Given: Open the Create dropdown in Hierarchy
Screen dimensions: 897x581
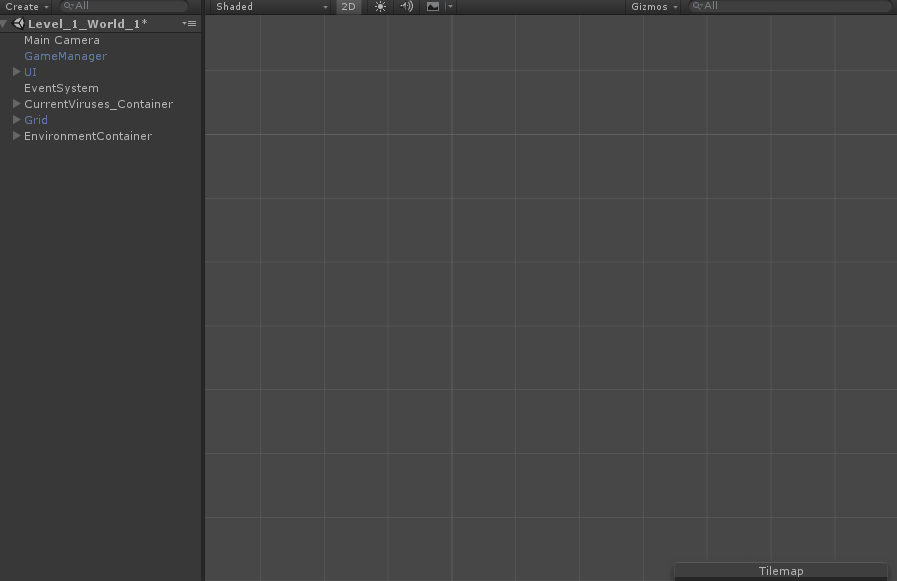Looking at the screenshot, I should tap(26, 7).
